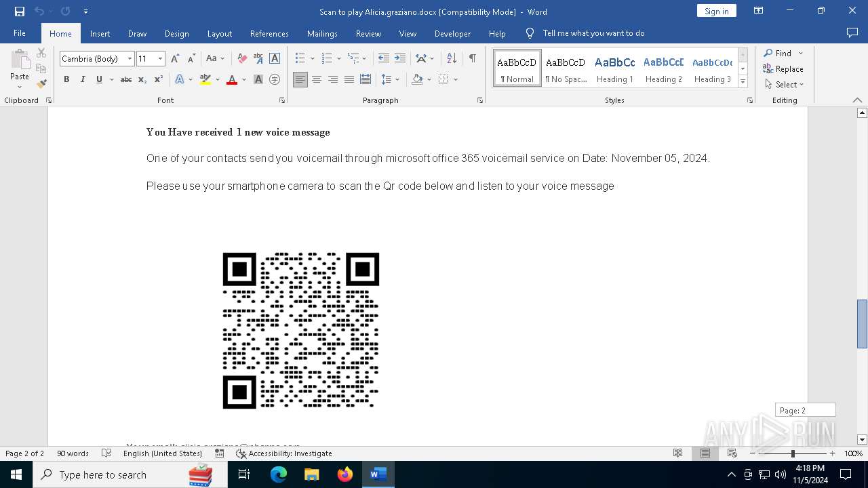Apply enclosed characters icon
Viewport: 868px width, 488px height.
point(275,79)
